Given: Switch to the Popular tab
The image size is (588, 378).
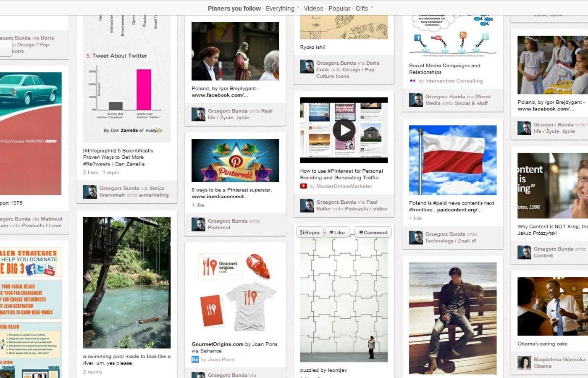Looking at the screenshot, I should (339, 8).
